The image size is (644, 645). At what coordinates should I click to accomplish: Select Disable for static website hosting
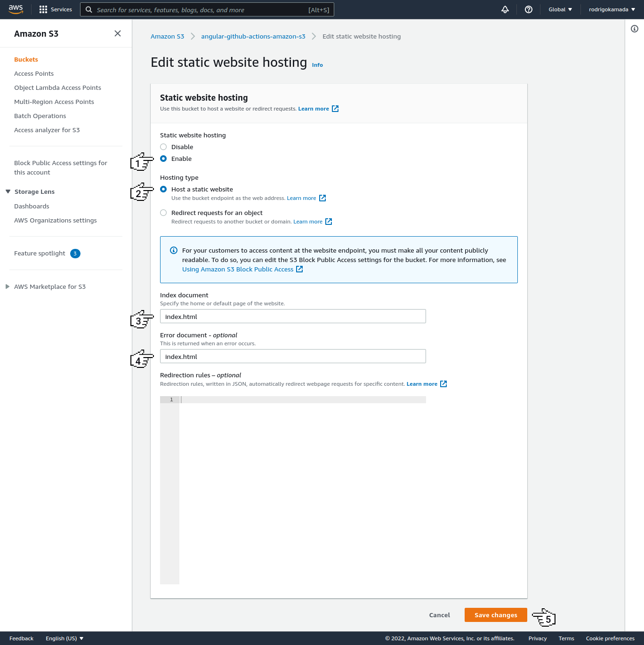(x=163, y=147)
